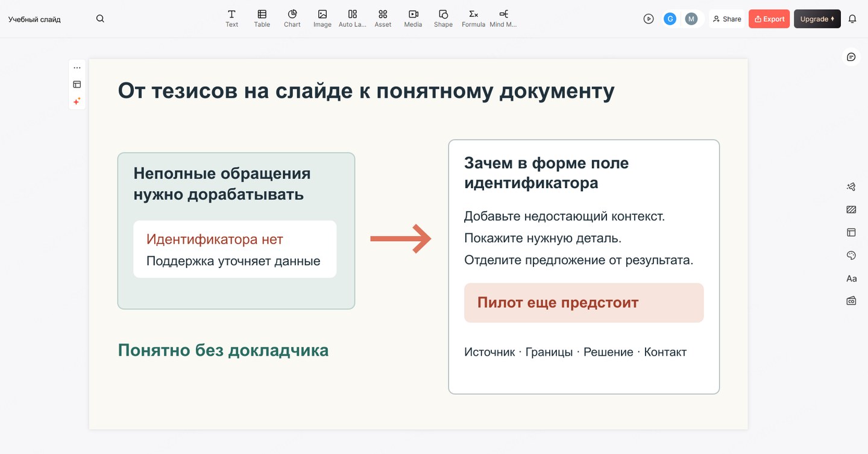
Task: Open the Auto Layout tool
Action: pyautogui.click(x=353, y=19)
